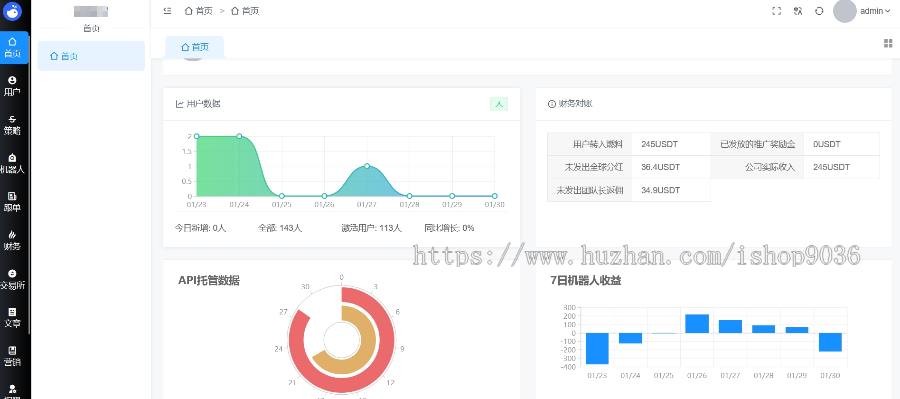
Task: Open the tab grid menu icon
Action: (x=888, y=44)
